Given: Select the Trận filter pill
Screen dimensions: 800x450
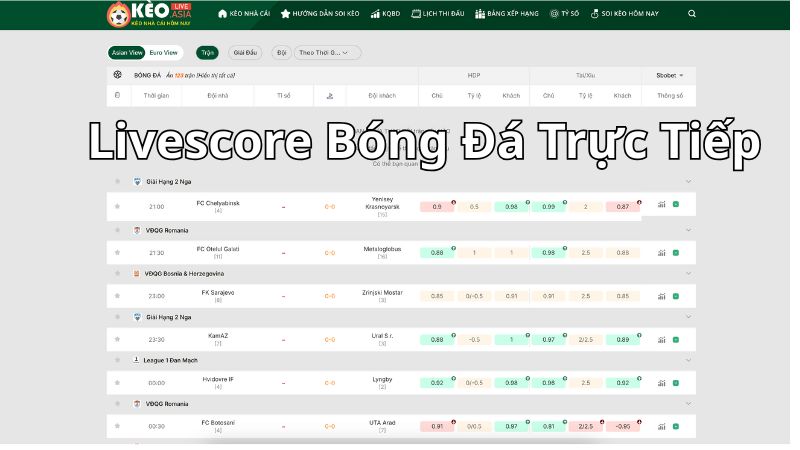Looking at the screenshot, I should (207, 53).
